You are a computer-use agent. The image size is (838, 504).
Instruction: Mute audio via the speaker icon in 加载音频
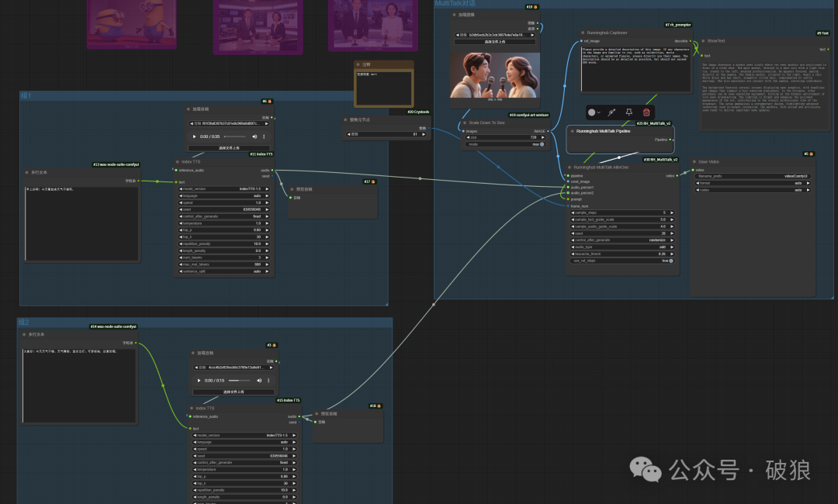click(x=255, y=136)
